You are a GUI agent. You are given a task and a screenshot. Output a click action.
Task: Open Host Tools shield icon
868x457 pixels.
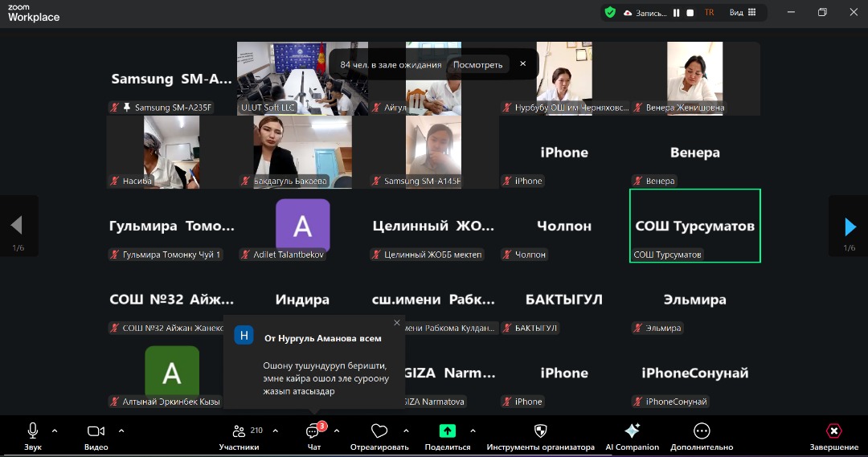click(x=540, y=431)
